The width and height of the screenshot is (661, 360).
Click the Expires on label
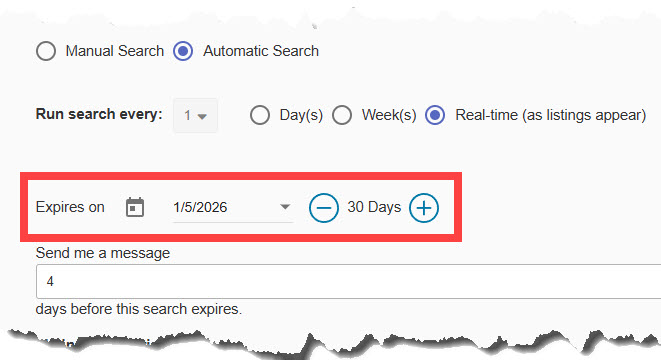[x=70, y=207]
